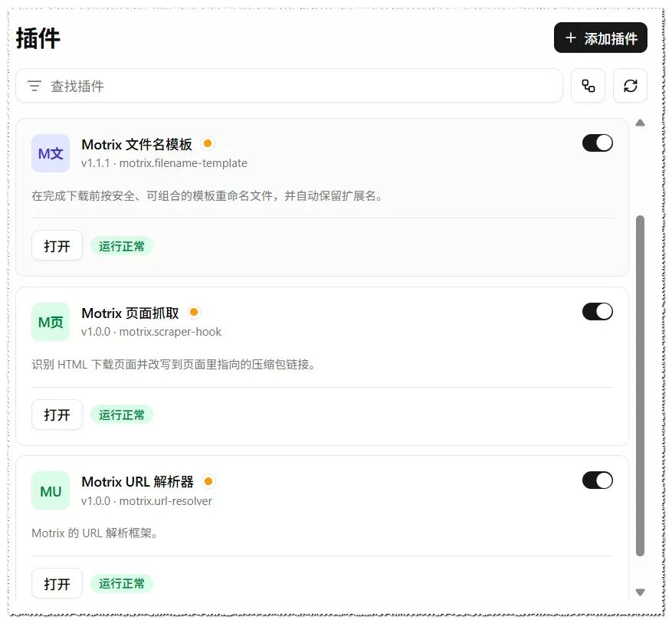Click the MU plugin avatar icon

[51, 491]
